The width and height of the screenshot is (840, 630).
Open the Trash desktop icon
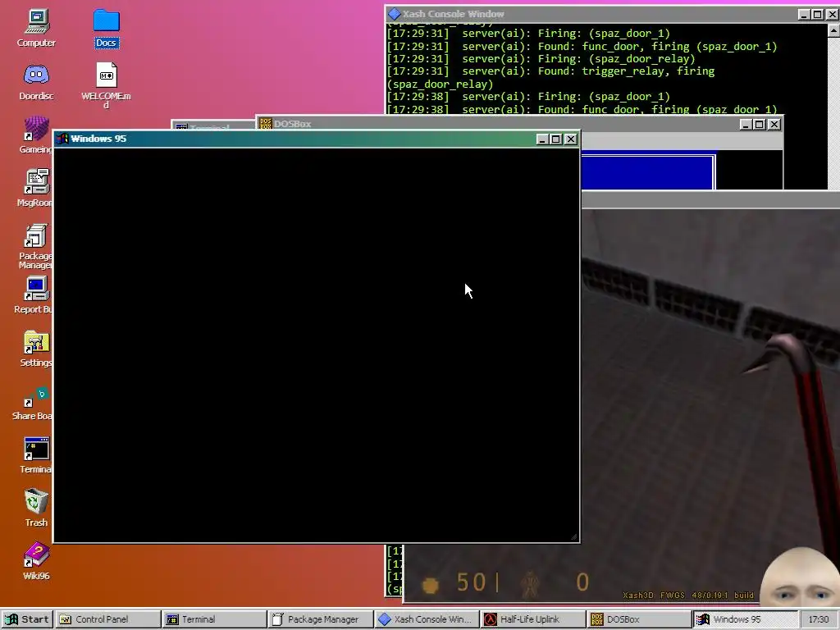pos(36,508)
